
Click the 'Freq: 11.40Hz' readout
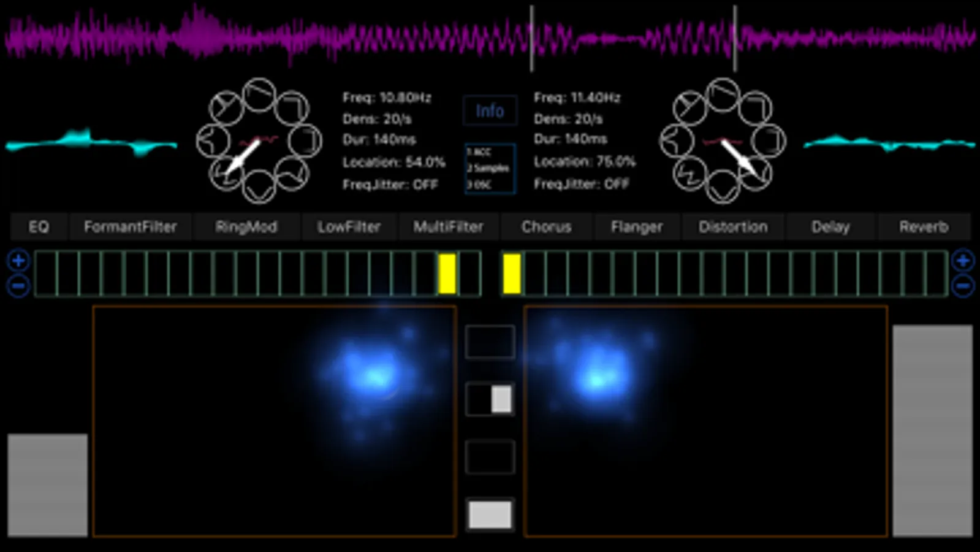pos(577,98)
